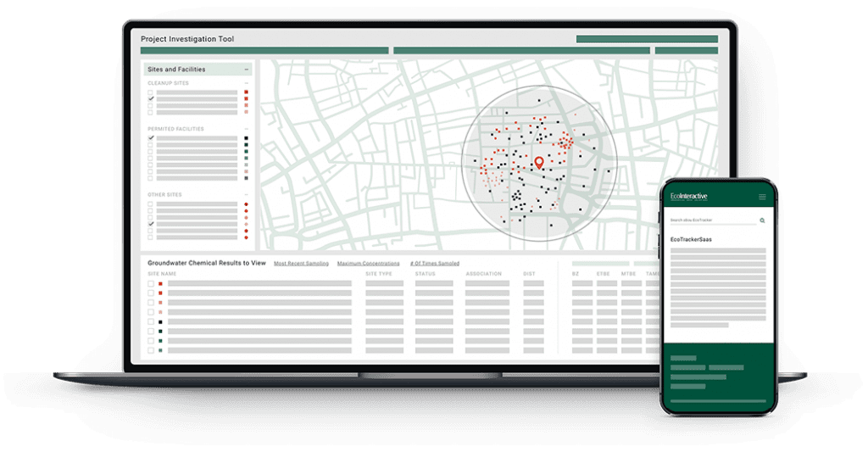
Task: Check the last row checkbox in Groundwater results
Action: pyautogui.click(x=151, y=350)
